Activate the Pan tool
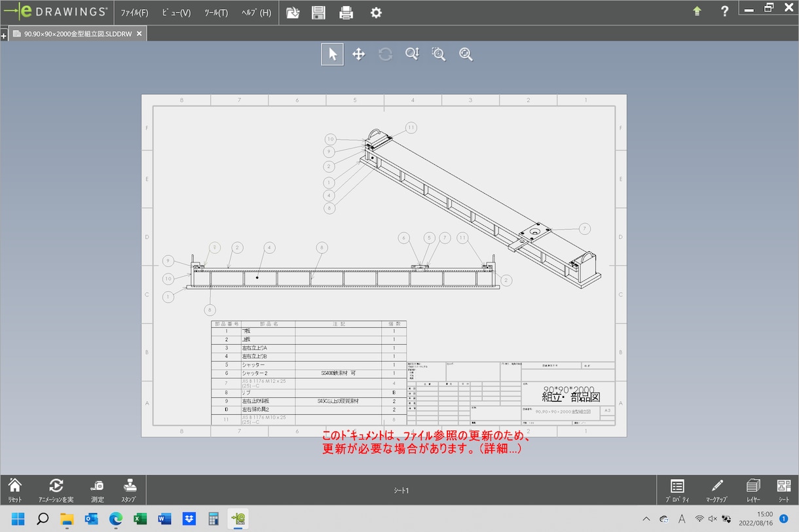799x532 pixels. click(x=358, y=54)
